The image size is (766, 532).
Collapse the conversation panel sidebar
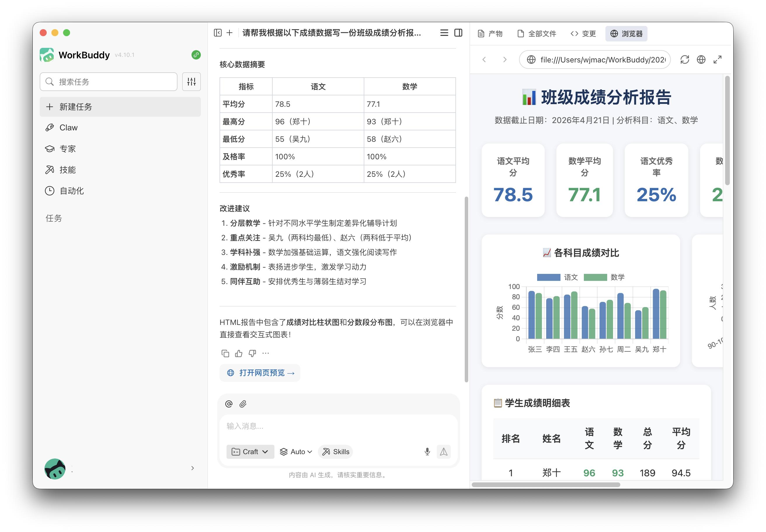218,33
